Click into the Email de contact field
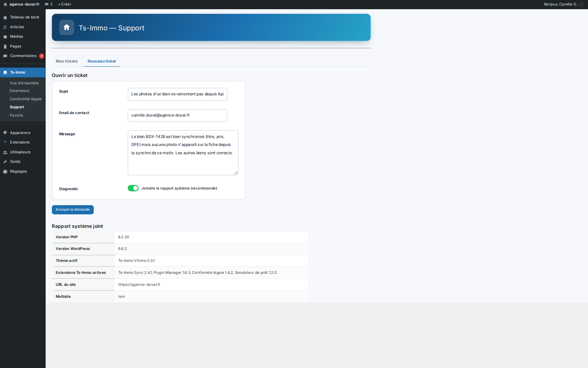588x368 pixels. tap(177, 115)
